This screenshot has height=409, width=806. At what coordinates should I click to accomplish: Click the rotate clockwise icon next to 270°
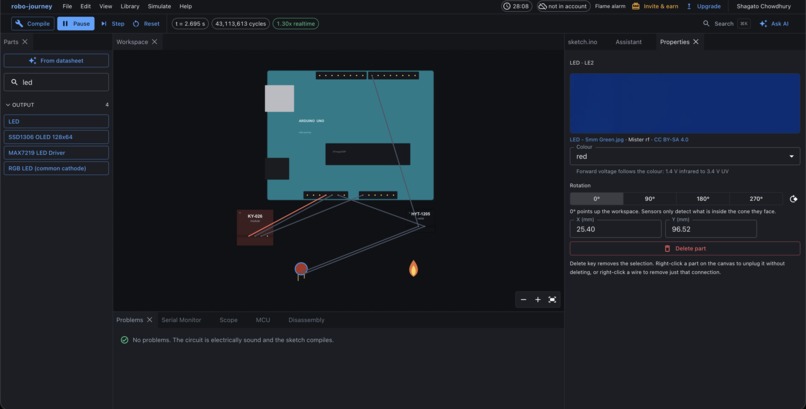point(794,199)
